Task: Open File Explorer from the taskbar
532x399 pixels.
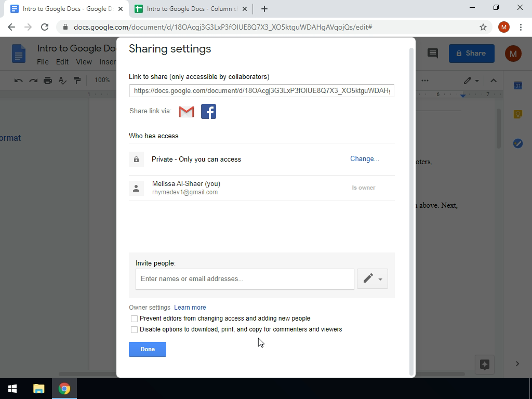Action: coord(38,389)
